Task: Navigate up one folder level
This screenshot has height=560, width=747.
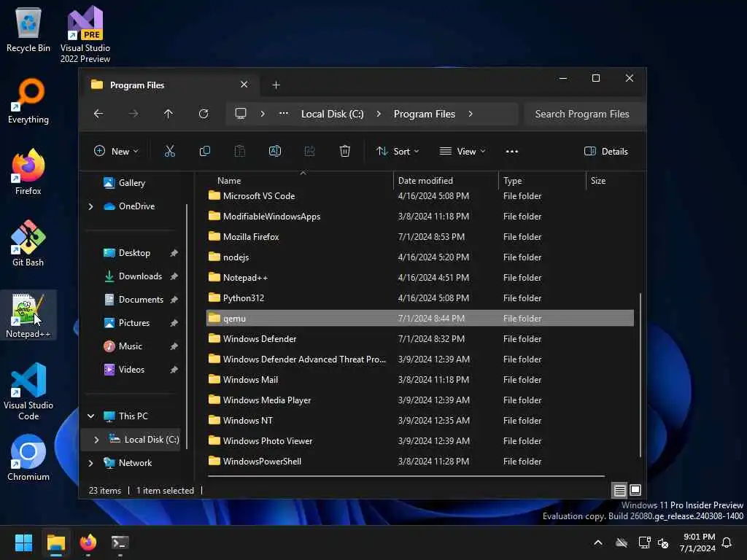Action: coord(169,114)
